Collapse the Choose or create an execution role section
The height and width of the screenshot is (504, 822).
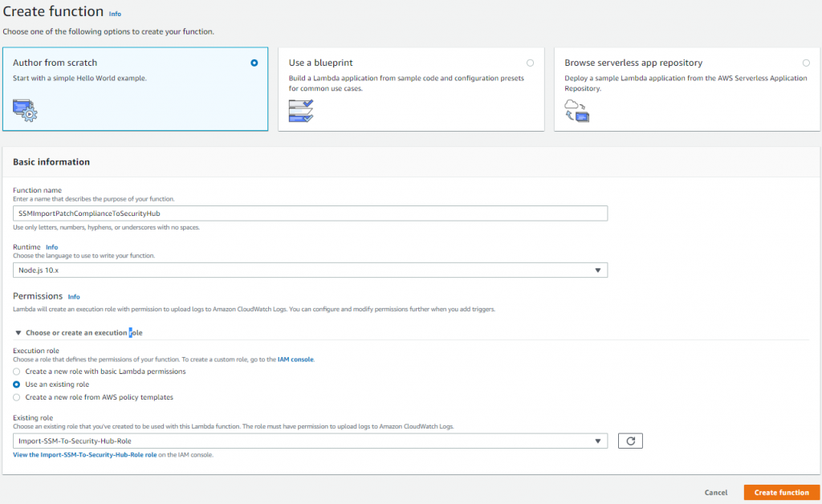pyautogui.click(x=18, y=332)
